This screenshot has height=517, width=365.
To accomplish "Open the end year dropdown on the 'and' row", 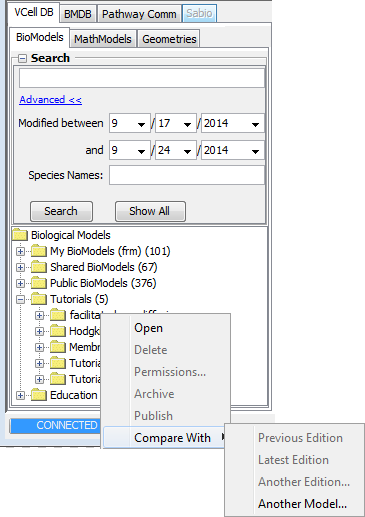I will click(x=233, y=150).
